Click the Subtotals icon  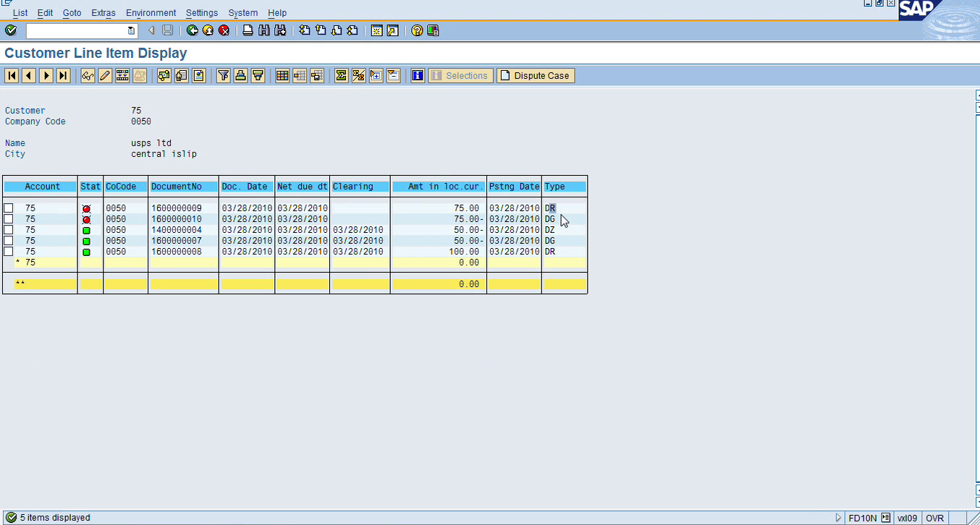coord(358,75)
